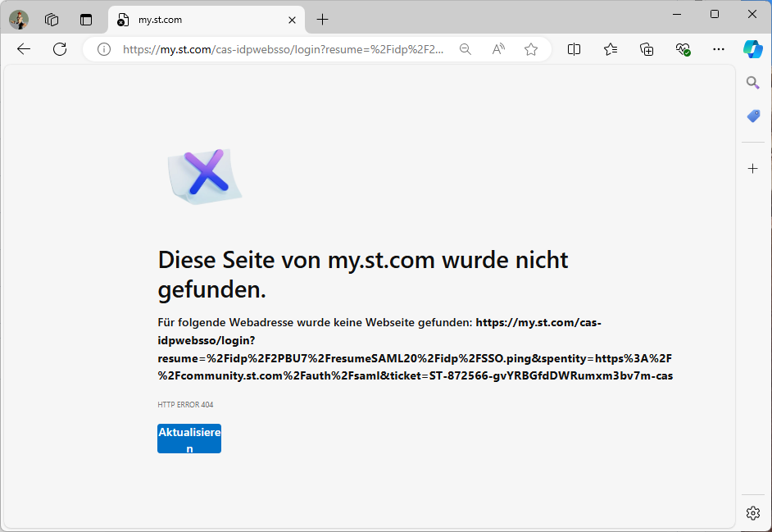772x532 pixels.
Task: Open the sidebar search icon
Action: 753,82
